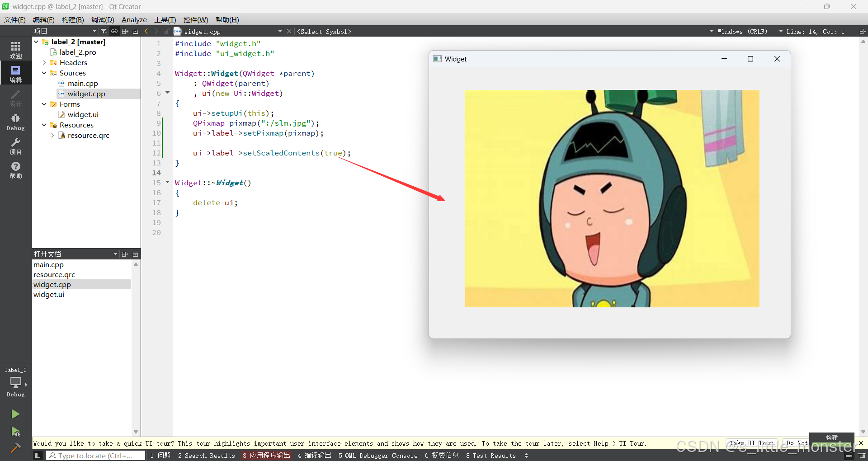Open the File (文件) menu
868x461 pixels.
pyautogui.click(x=15, y=19)
